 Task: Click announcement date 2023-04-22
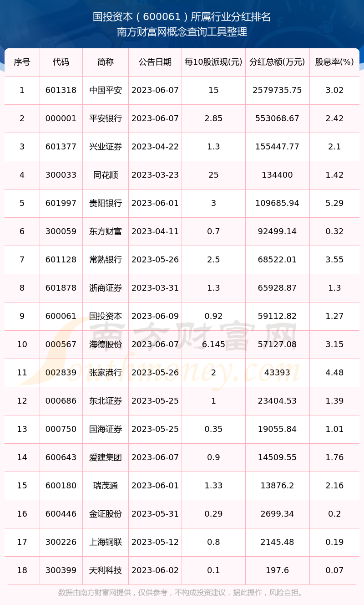[x=155, y=147]
